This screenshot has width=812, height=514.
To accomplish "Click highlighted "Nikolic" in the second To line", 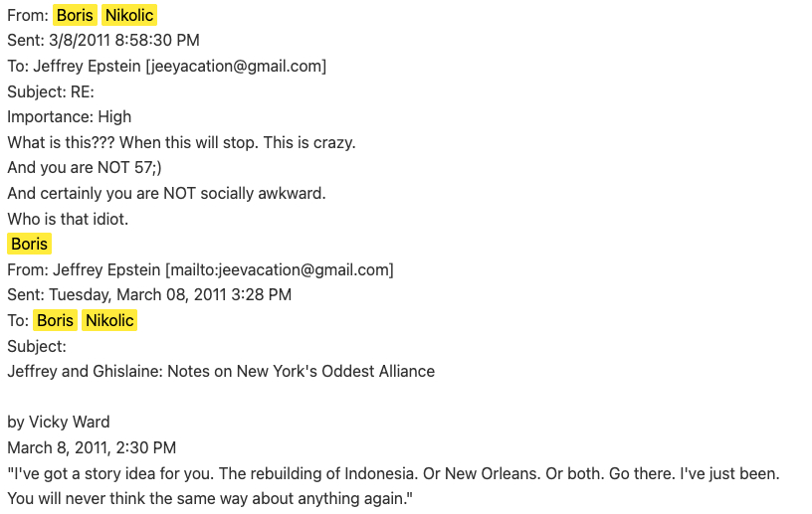I will (109, 320).
